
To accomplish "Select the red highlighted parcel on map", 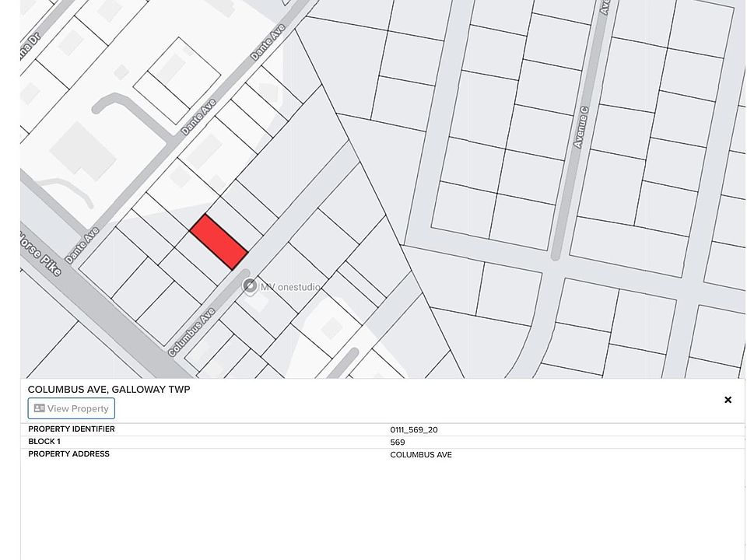I will point(219,242).
